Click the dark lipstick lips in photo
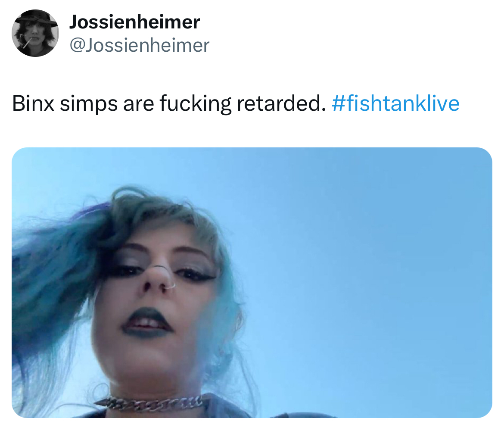 point(146,322)
